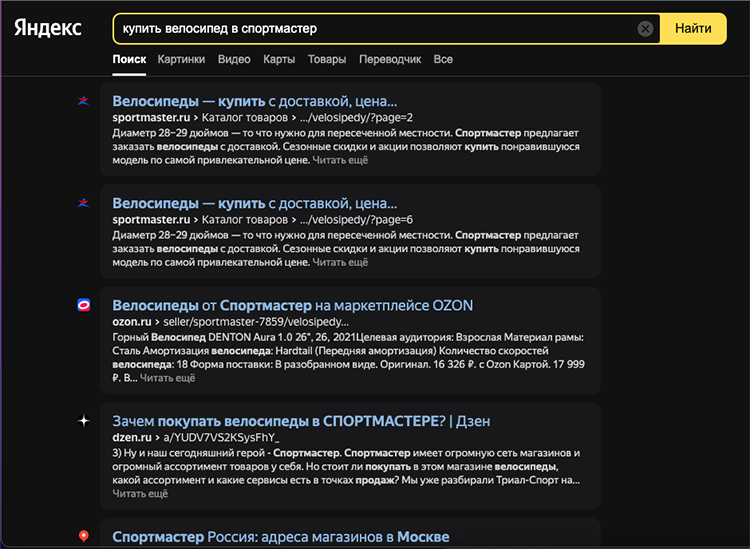Open the Зачем покупать велосипеды в СПОРТМАСТЕРЕ article
This screenshot has width=750, height=549.
pyautogui.click(x=301, y=421)
